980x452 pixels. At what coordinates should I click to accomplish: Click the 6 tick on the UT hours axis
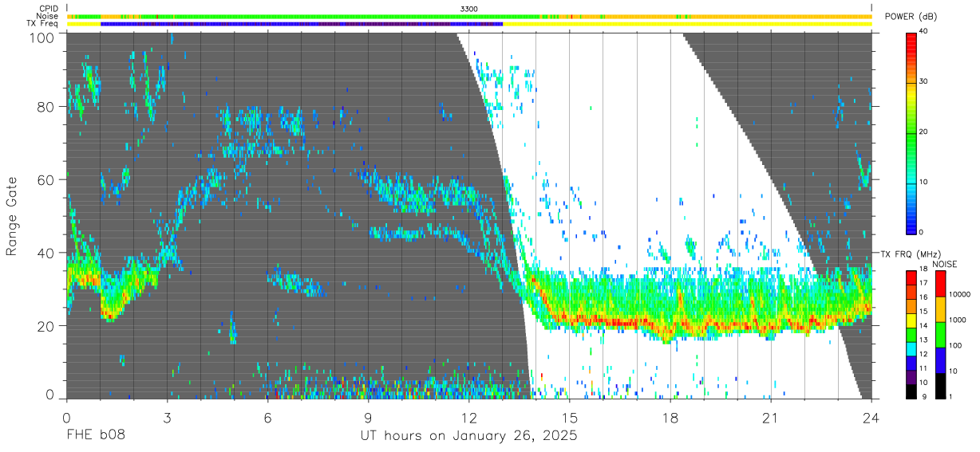coord(267,417)
